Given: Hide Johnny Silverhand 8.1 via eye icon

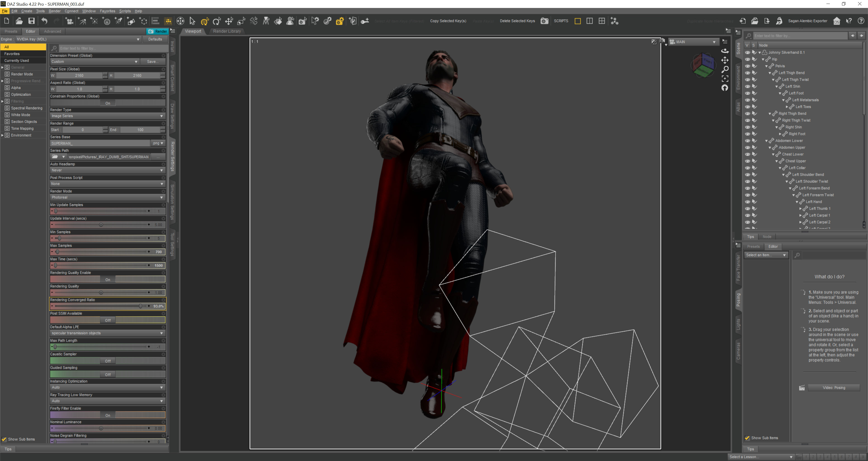Looking at the screenshot, I should (x=747, y=53).
